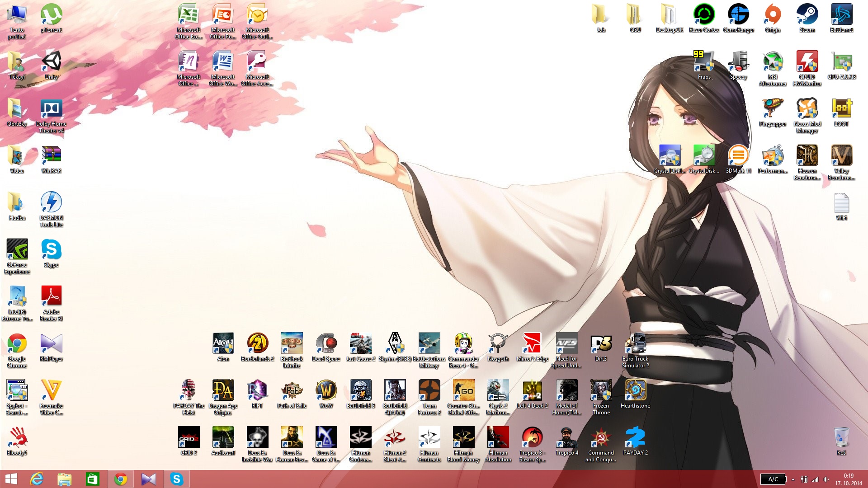Open the Razer Cortex shortcut

704,15
